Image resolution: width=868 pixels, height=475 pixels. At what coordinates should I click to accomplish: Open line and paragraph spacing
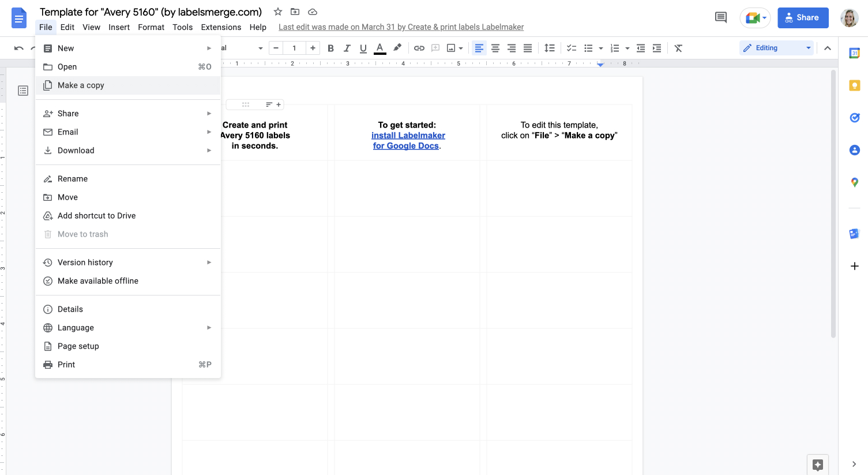pyautogui.click(x=550, y=48)
